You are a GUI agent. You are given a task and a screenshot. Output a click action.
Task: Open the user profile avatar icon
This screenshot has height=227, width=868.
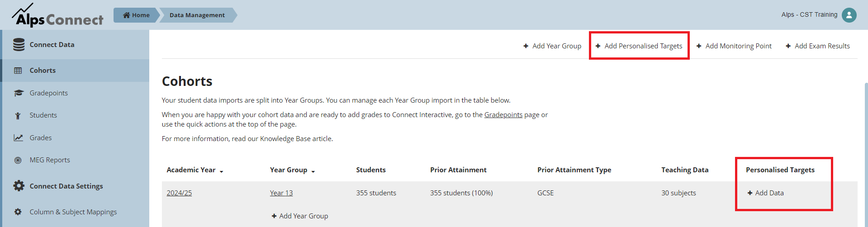coord(849,15)
